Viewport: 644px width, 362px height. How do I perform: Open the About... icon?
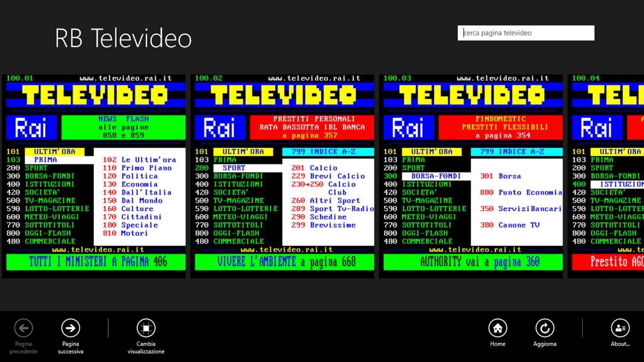click(620, 328)
